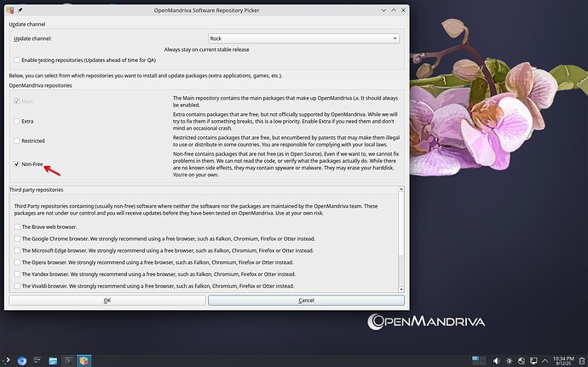Open the application launcher in the taskbar

(8, 360)
